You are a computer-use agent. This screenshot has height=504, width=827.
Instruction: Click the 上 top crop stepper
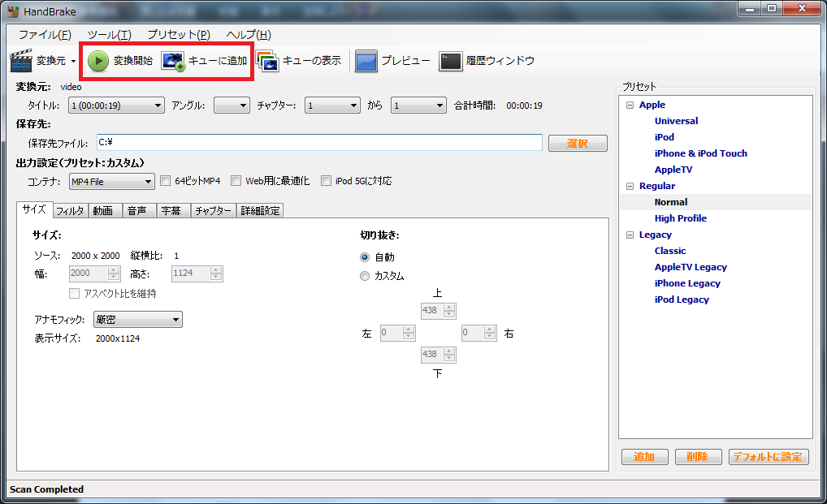click(x=439, y=311)
